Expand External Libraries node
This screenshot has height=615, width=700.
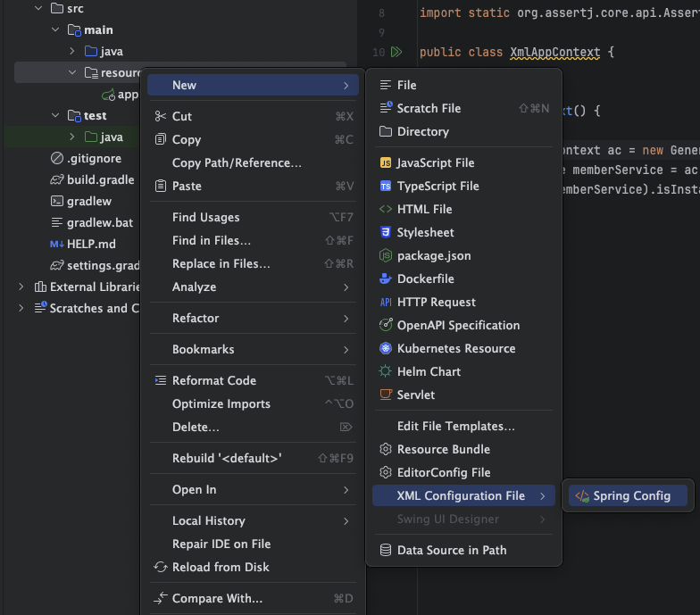point(21,287)
